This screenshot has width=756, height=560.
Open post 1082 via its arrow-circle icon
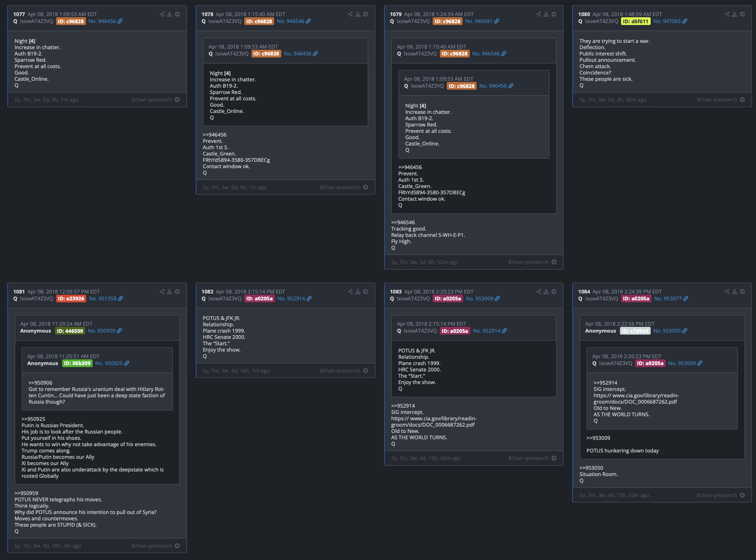(x=366, y=291)
